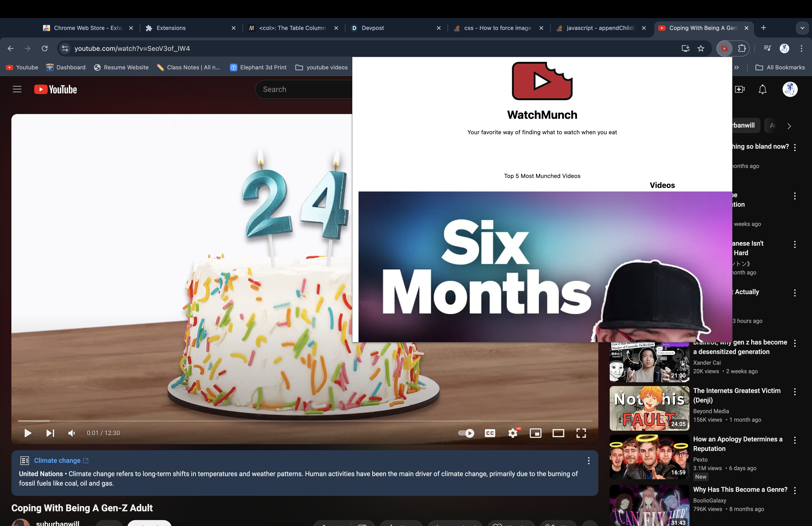
Task: Click the WatchMunch extension icon
Action: [724, 48]
